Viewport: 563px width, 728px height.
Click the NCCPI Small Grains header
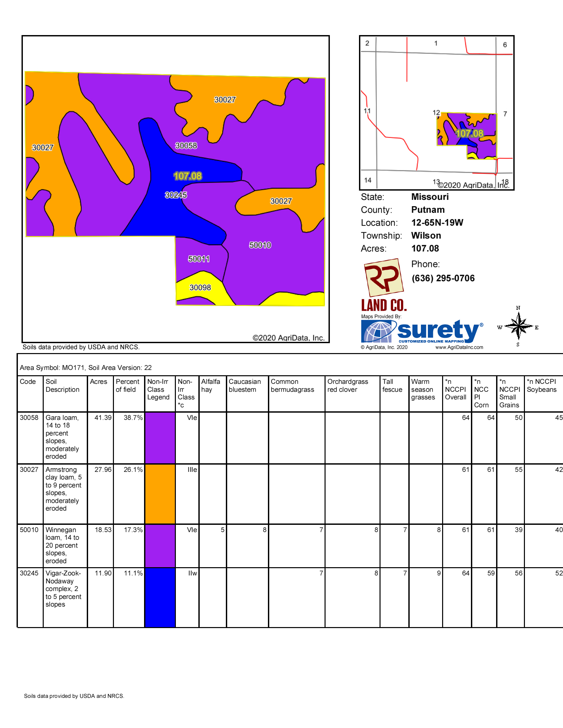tap(510, 393)
